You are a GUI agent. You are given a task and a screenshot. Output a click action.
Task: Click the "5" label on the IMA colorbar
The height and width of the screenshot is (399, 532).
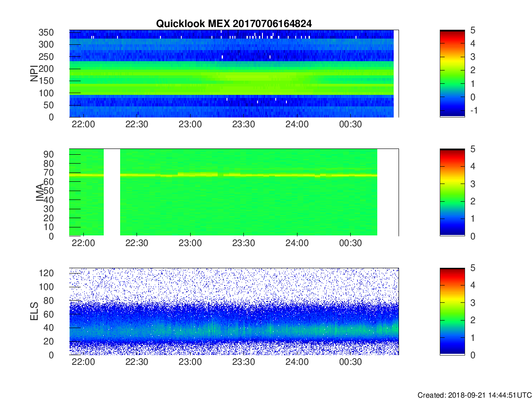[x=473, y=149]
